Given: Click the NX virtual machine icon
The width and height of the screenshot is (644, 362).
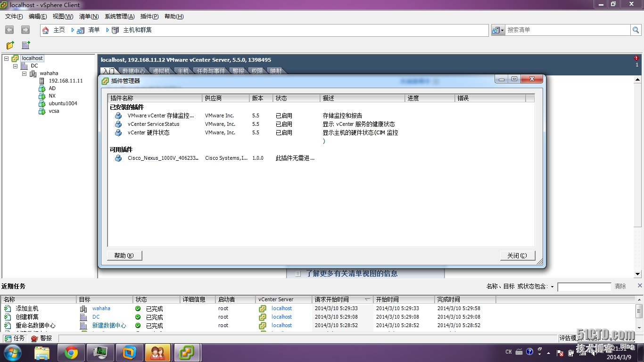Looking at the screenshot, I should pos(42,96).
